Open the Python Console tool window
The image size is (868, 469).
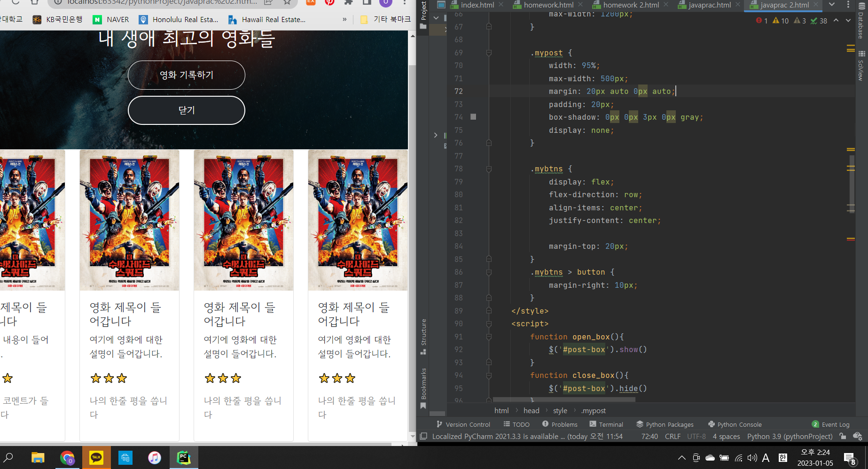[x=735, y=424]
